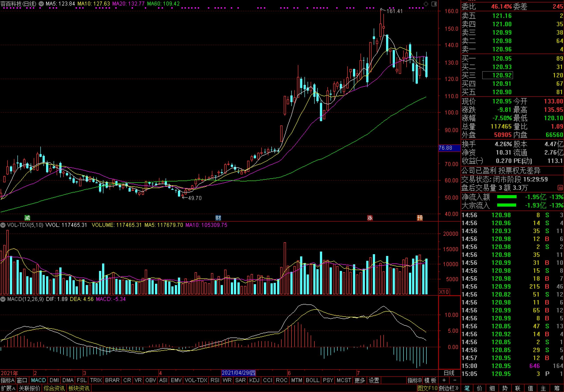Click the orange 预 forecast marker
564x392 pixels.
pyautogui.click(x=420, y=218)
